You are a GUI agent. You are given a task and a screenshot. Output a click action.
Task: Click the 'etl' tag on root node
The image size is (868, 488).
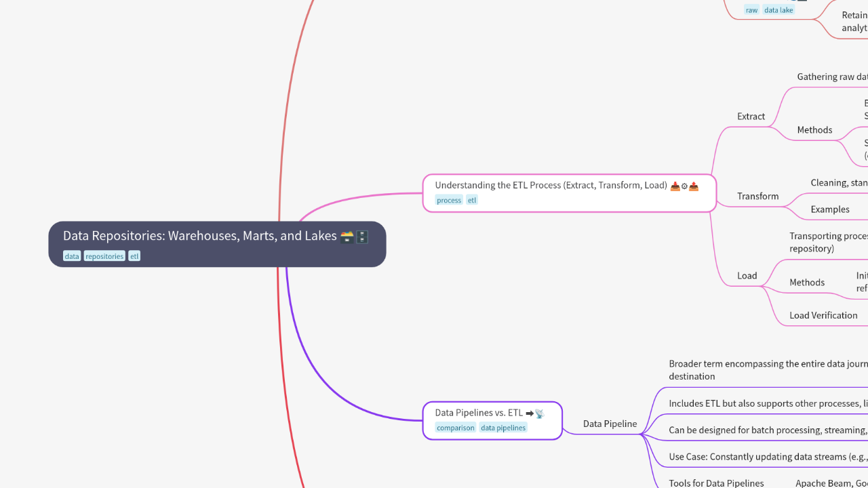tap(134, 256)
